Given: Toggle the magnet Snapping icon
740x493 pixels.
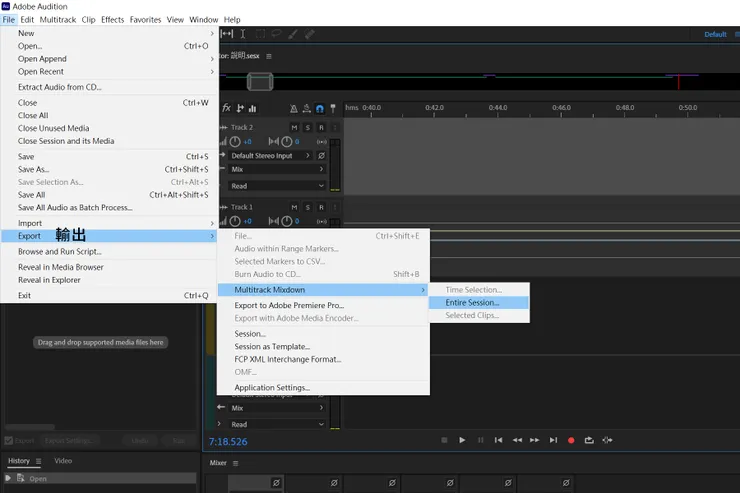Looking at the screenshot, I should (x=320, y=108).
